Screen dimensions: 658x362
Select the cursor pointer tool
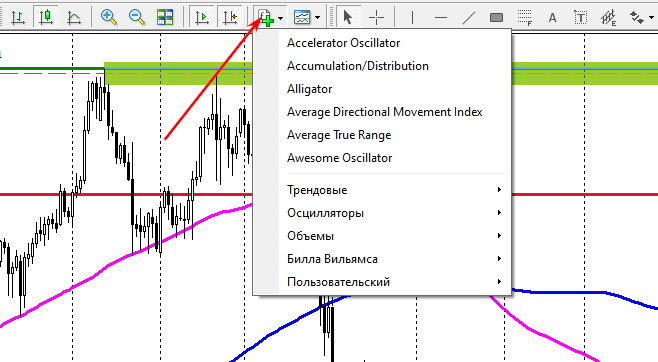347,17
